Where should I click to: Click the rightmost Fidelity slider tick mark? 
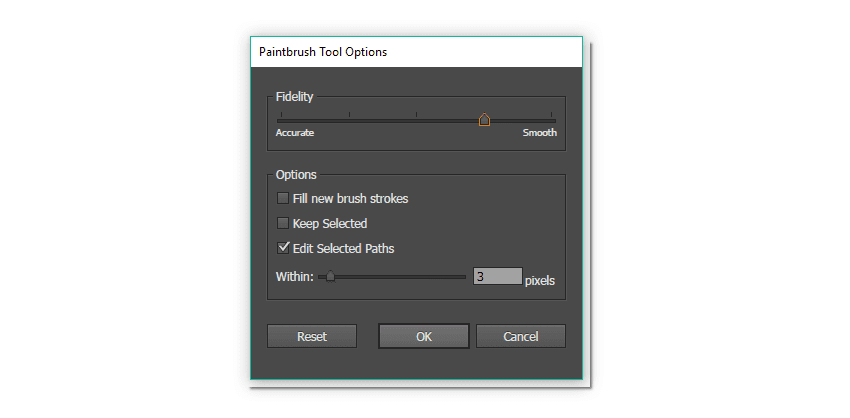[x=551, y=115]
